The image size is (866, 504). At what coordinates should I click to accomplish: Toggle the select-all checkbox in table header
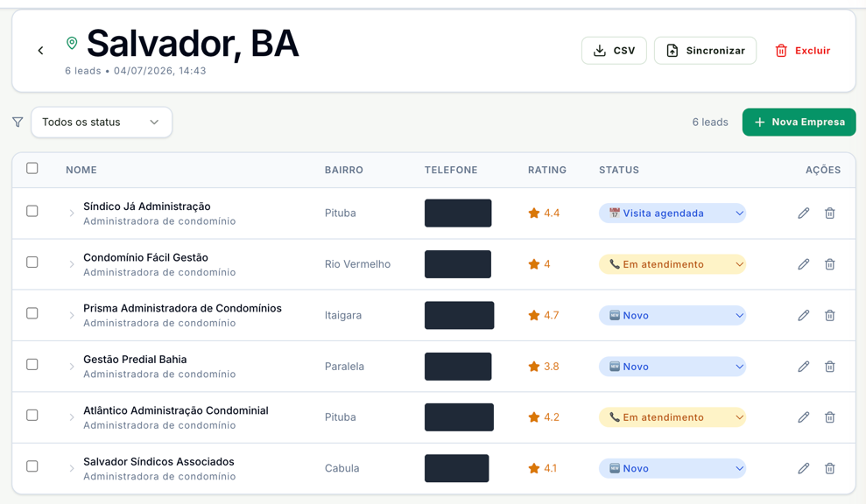pos(32,168)
